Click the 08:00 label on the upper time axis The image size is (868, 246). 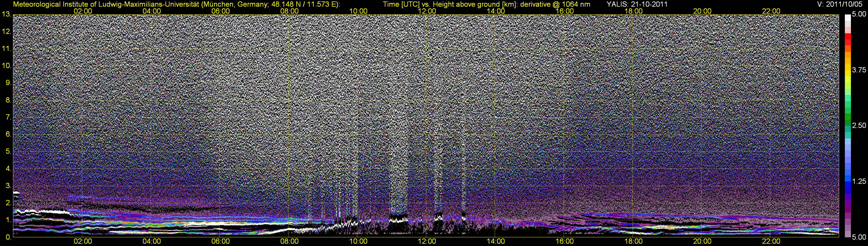[x=289, y=11]
